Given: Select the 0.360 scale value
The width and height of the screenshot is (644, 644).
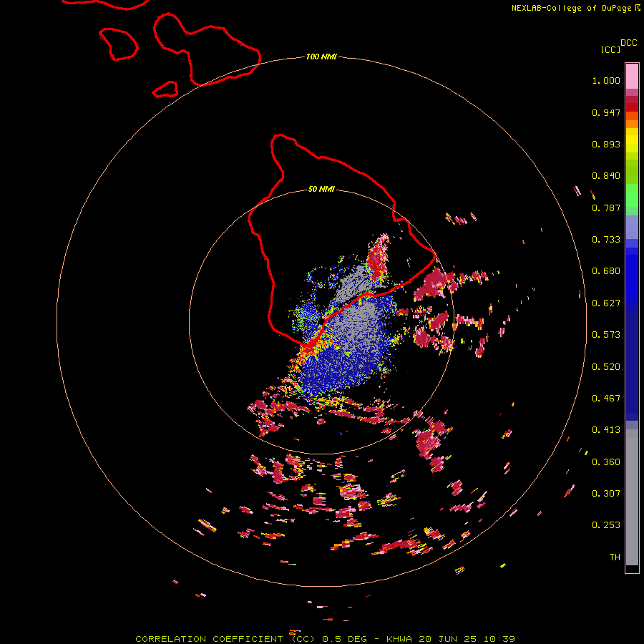Looking at the screenshot, I should pyautogui.click(x=606, y=462).
